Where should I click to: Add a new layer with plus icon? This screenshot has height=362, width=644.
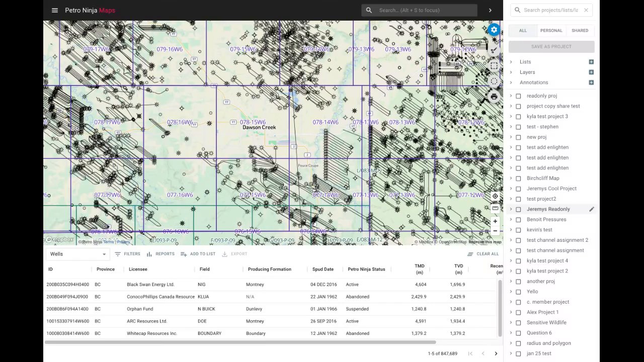click(591, 72)
